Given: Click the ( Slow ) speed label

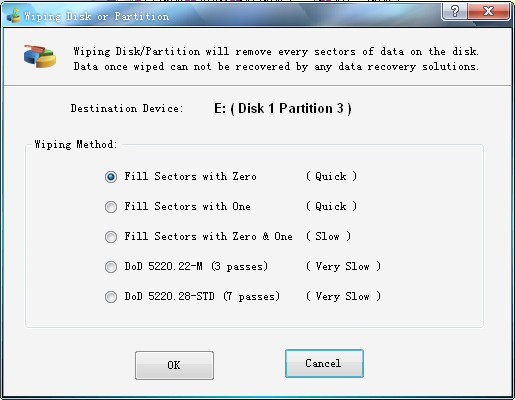Looking at the screenshot, I should pos(328,236).
